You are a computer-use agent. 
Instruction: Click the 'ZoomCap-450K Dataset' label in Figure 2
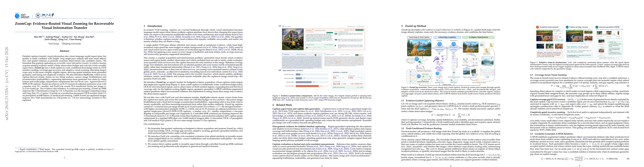click(423, 82)
